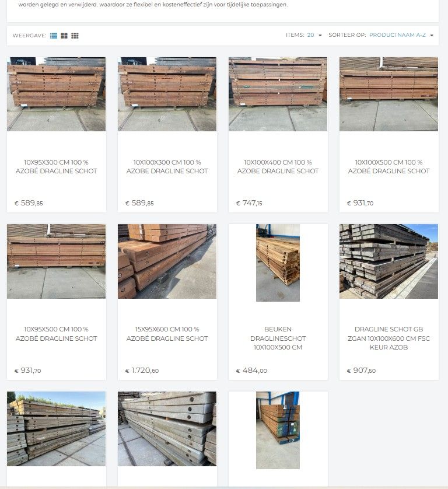
Task: Click the 10X95X300 CM product thumbnail
Action: click(x=57, y=94)
